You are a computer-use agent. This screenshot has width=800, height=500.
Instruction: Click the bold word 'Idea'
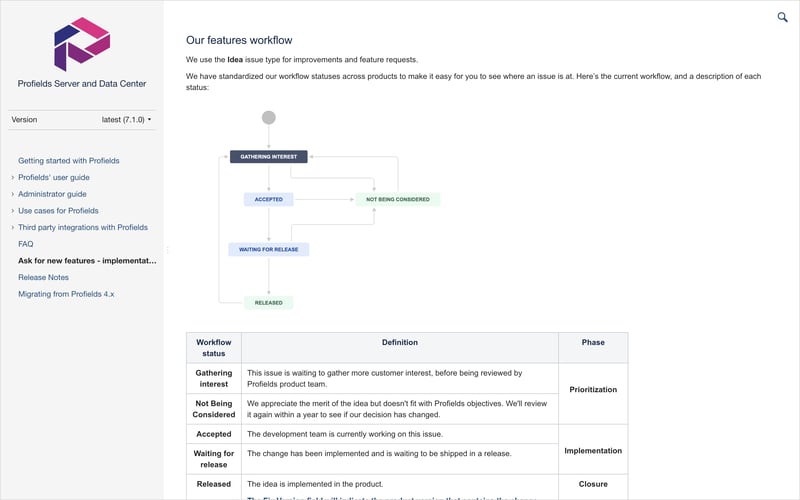tap(235, 60)
